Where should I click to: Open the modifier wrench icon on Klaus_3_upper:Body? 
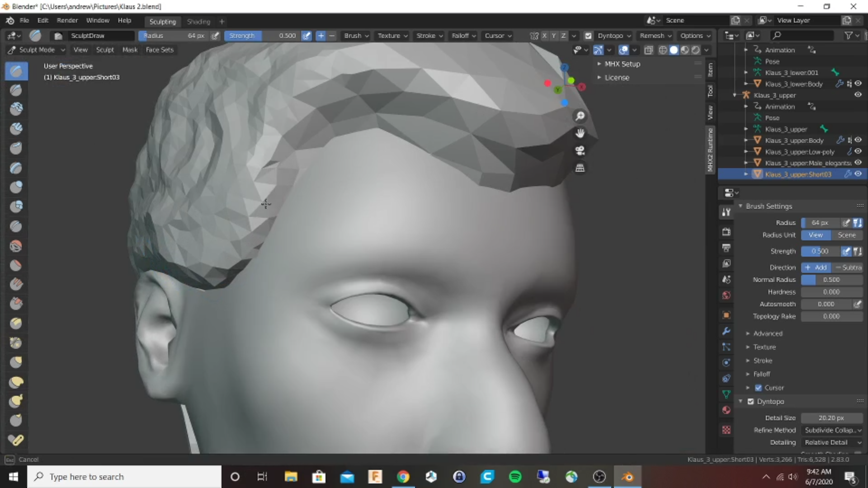[840, 140]
